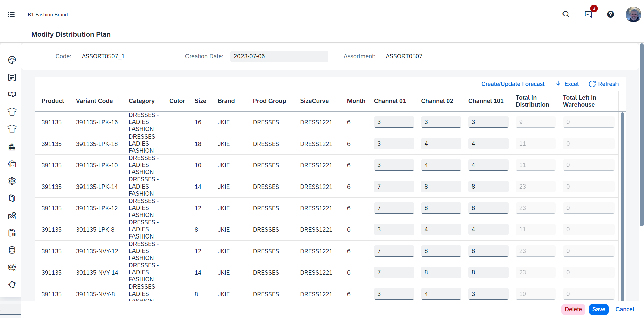Select the database sidebar icon
Viewport: 644px width, 318px height.
12,250
